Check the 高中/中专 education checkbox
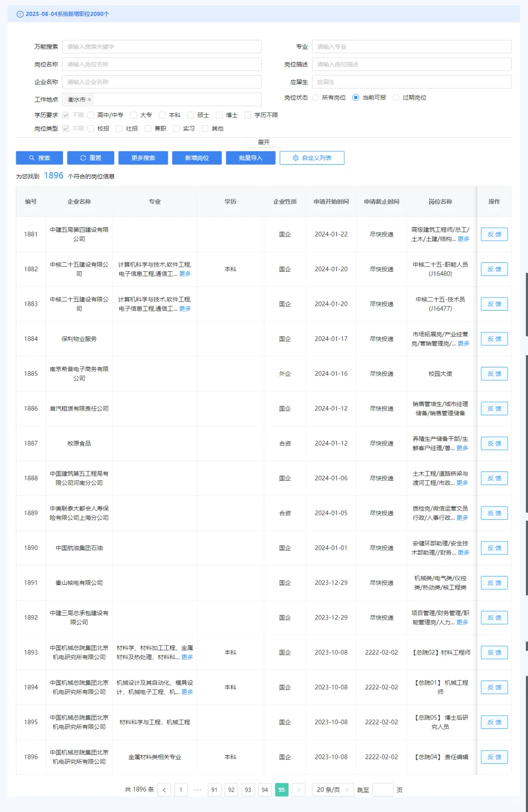This screenshot has height=812, width=528. (91, 115)
